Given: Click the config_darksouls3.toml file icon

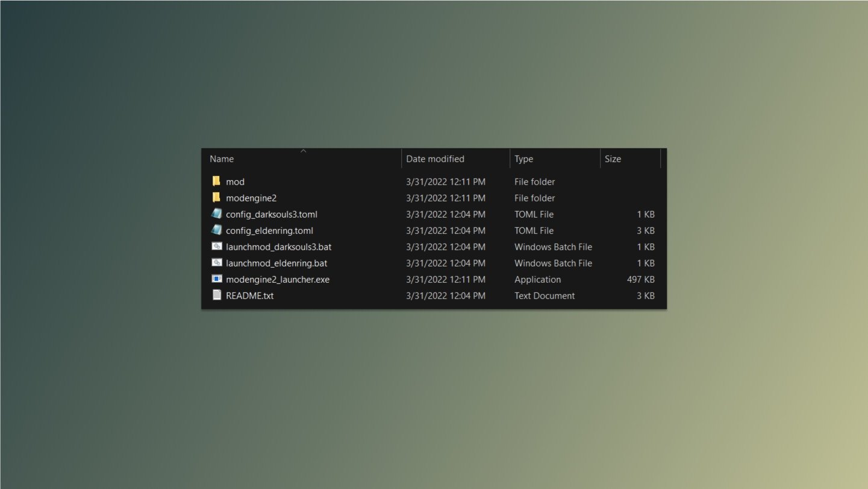Looking at the screenshot, I should pyautogui.click(x=217, y=214).
